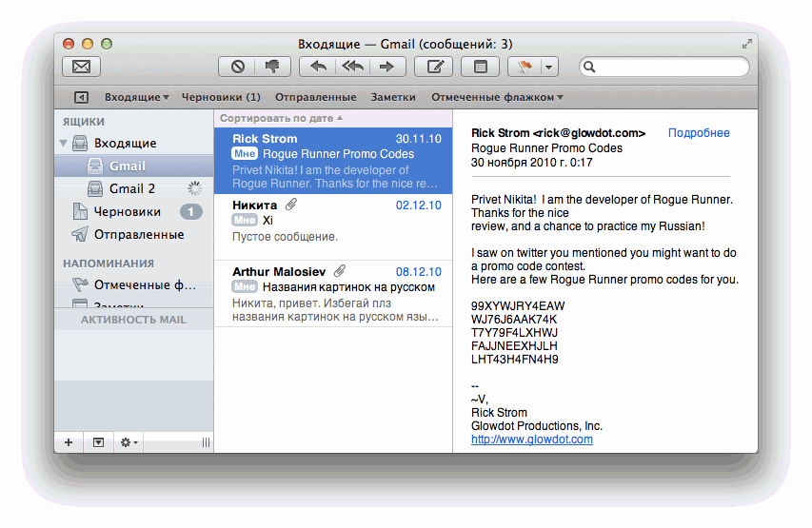The width and height of the screenshot is (812, 528).
Task: Switch to Отправленные in favorites bar
Action: 315,97
